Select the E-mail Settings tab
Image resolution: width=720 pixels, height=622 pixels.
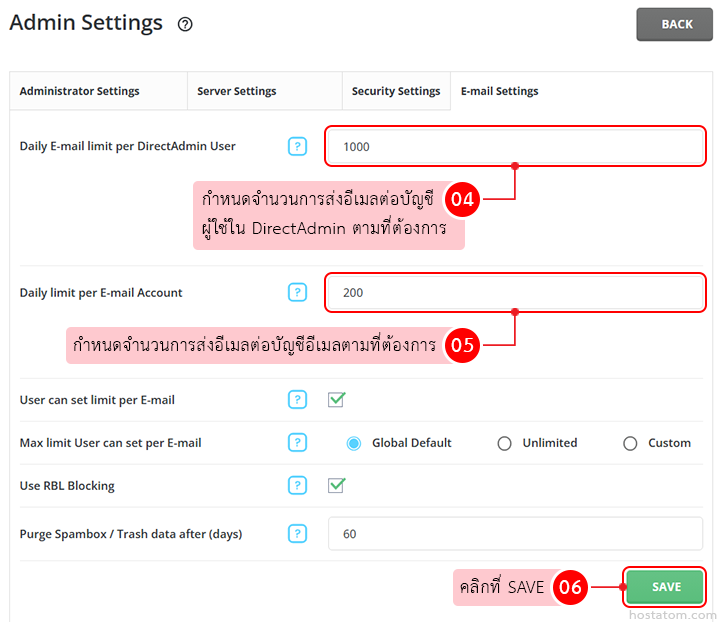499,91
